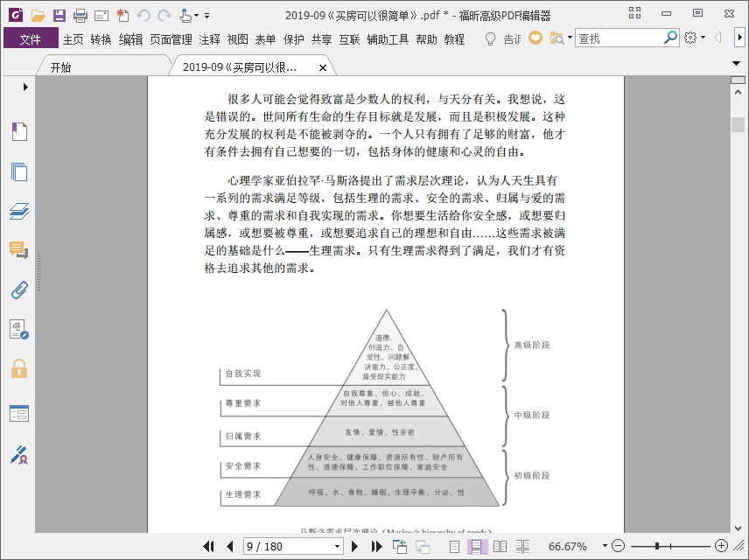Screen dimensions: 749x560
Task: Open the 注释 tab
Action: point(209,39)
